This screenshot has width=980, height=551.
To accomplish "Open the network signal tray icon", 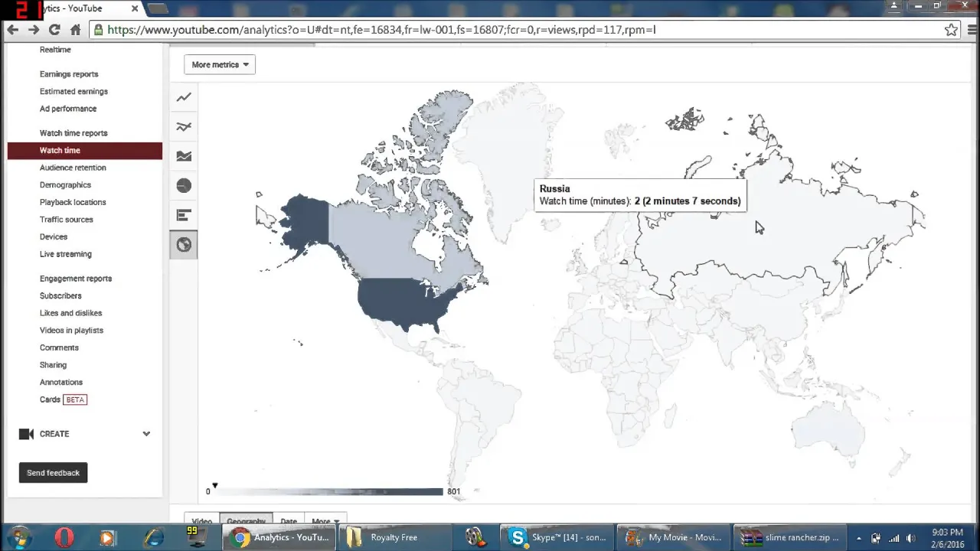I will (893, 538).
